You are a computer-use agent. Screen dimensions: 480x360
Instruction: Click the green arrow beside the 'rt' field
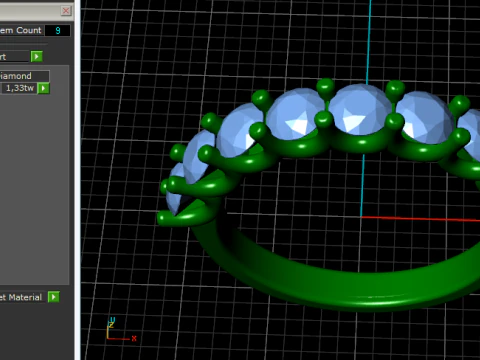(x=37, y=56)
